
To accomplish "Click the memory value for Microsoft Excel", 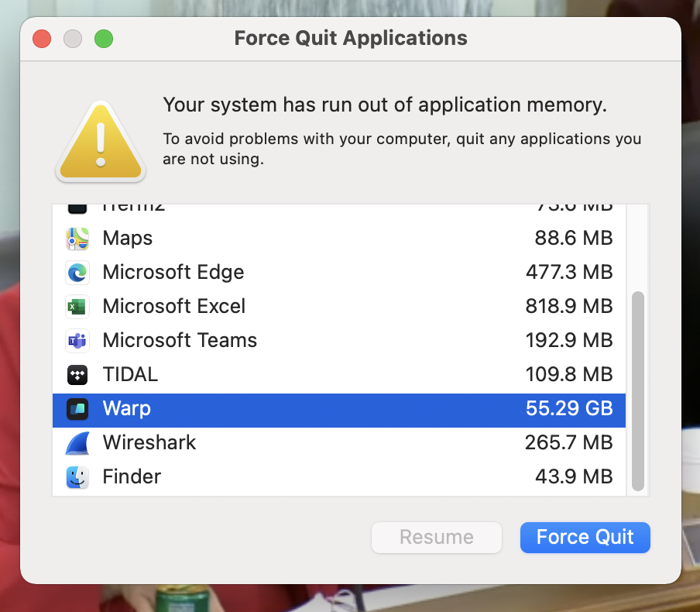I will click(x=569, y=307).
